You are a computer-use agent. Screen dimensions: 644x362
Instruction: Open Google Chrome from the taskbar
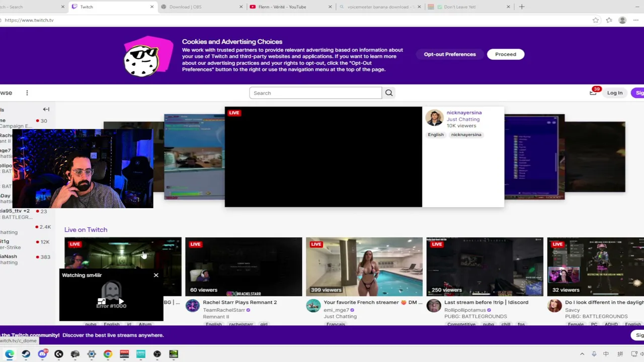coord(108,354)
